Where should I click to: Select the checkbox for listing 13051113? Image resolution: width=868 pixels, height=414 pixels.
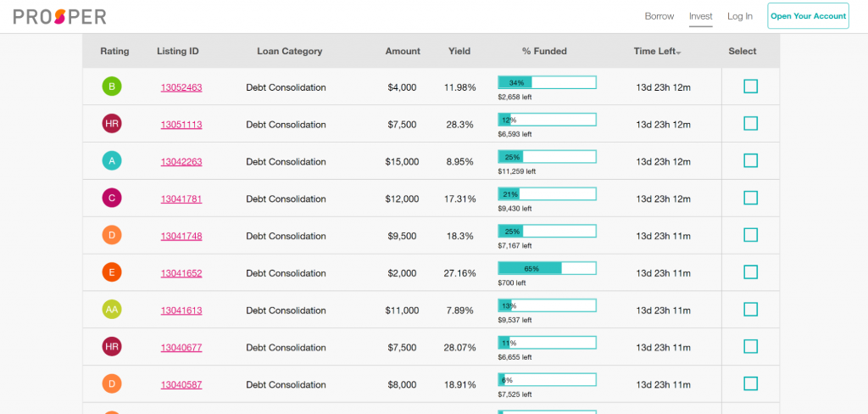click(x=751, y=124)
